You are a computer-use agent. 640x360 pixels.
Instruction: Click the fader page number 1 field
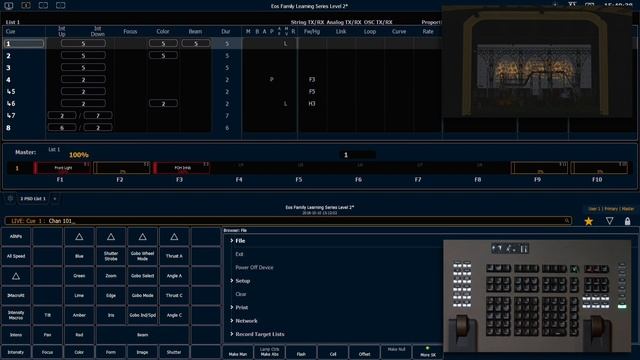[x=357, y=155]
